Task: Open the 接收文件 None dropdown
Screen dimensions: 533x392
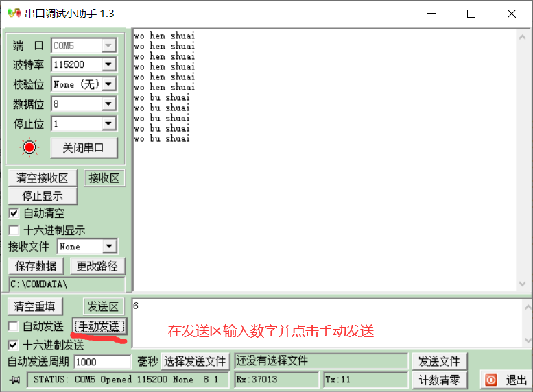Action: pyautogui.click(x=110, y=246)
